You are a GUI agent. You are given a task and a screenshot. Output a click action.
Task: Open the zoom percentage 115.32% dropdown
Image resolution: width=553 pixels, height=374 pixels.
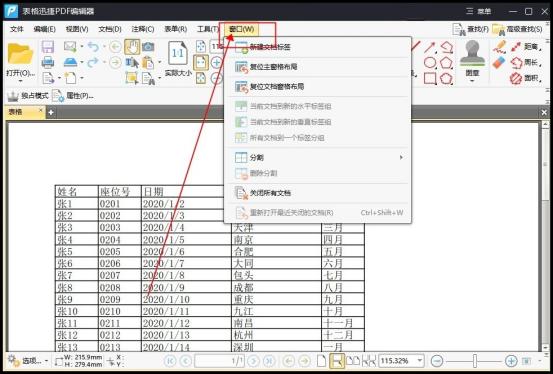(420, 361)
